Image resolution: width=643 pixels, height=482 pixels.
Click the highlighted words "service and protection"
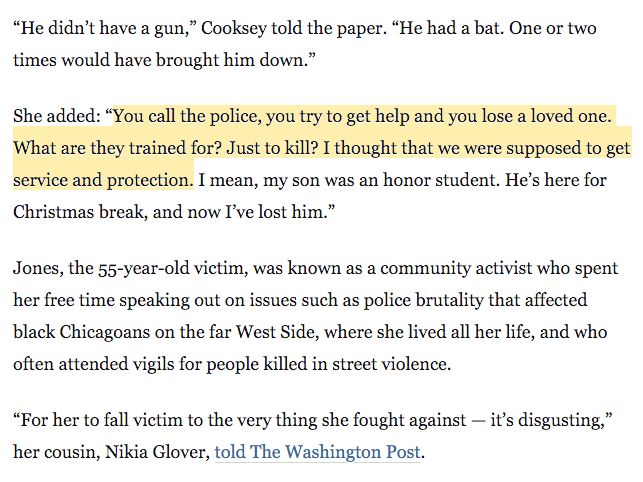coord(103,180)
